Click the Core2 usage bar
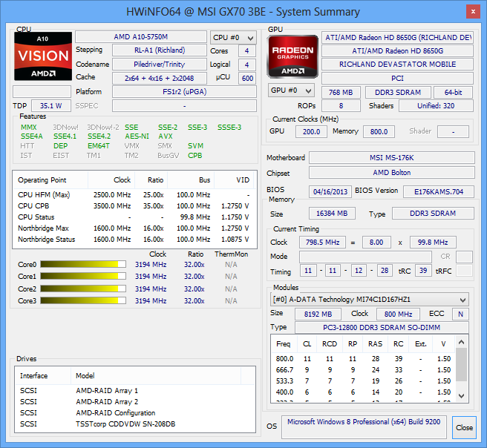The image size is (487, 448). pos(83,289)
